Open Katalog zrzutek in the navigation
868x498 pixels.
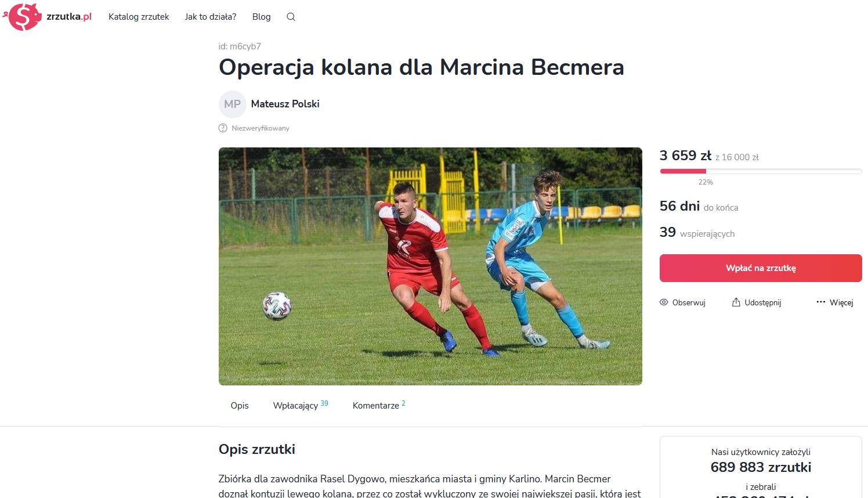[139, 17]
